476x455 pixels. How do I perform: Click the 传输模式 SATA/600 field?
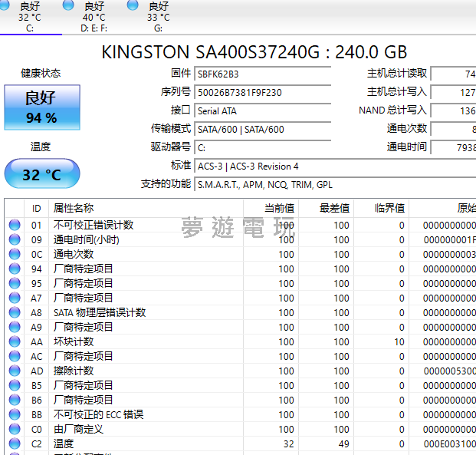[263, 129]
